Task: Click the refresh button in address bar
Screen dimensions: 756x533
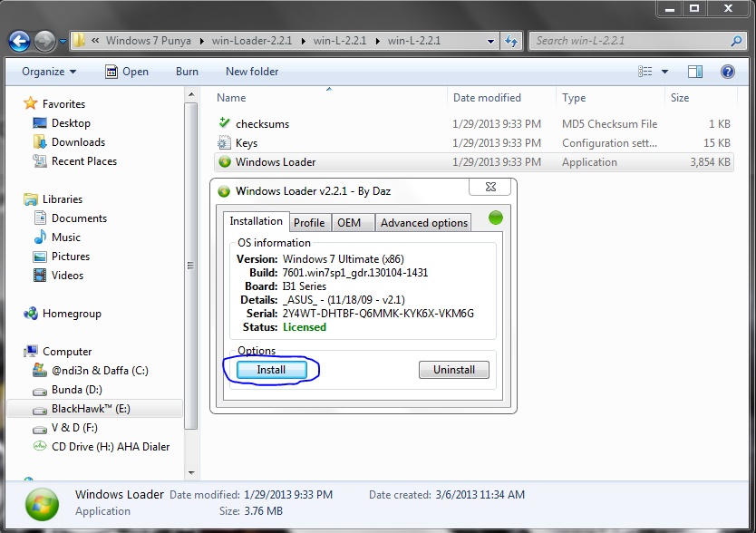Action: pyautogui.click(x=511, y=42)
